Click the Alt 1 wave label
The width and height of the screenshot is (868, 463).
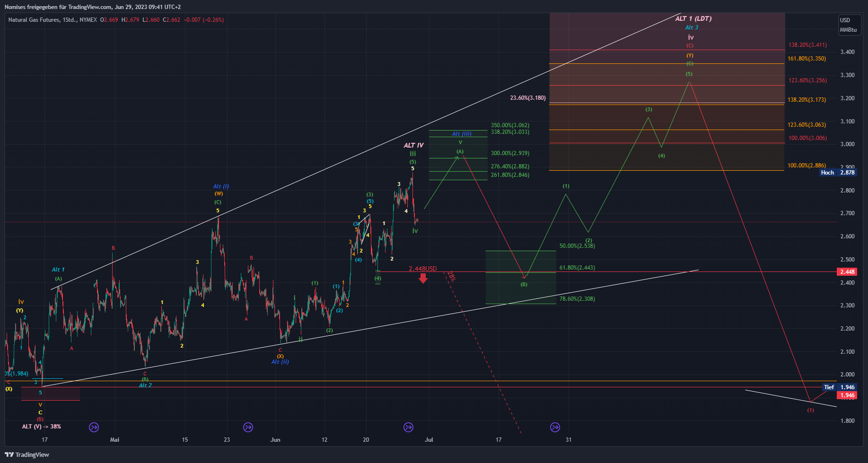tap(58, 270)
